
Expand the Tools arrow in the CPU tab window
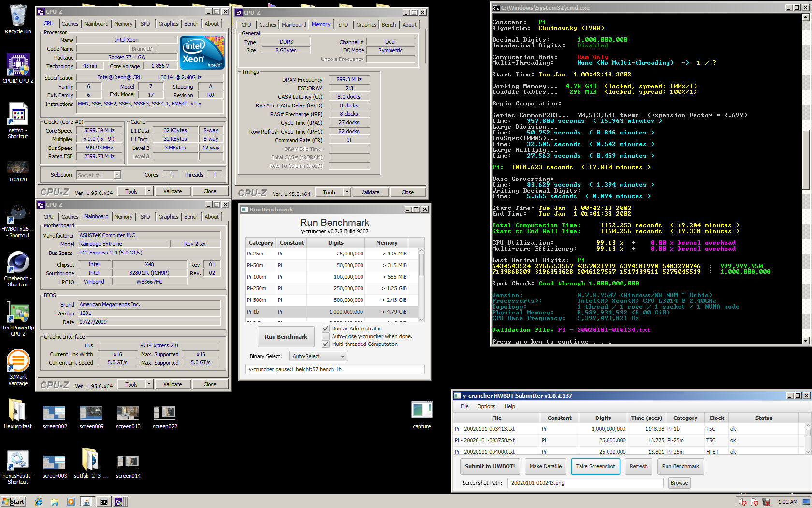click(149, 191)
